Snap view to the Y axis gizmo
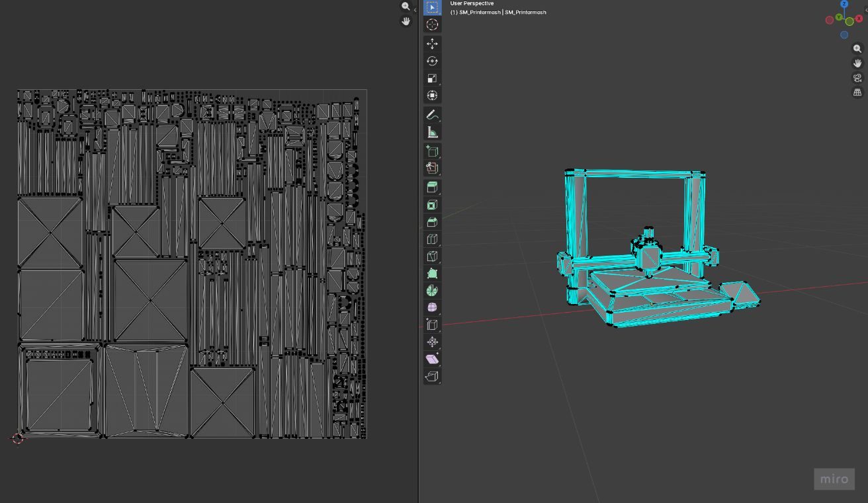This screenshot has height=503, width=868. 839,17
